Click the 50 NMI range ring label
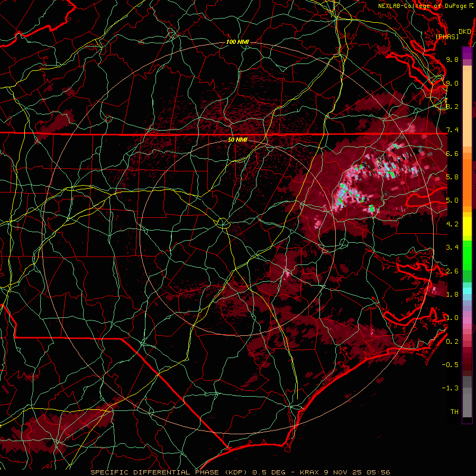 coord(237,140)
